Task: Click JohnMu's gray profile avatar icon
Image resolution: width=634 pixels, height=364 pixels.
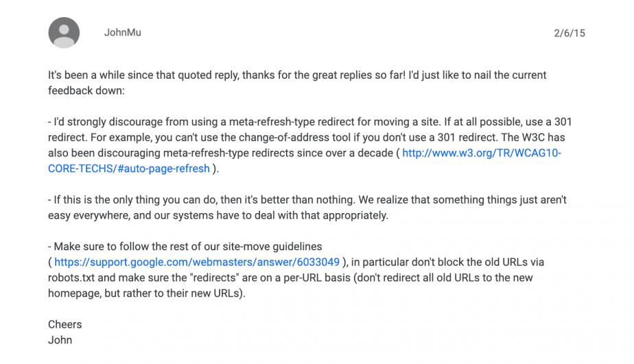Action: (x=64, y=33)
